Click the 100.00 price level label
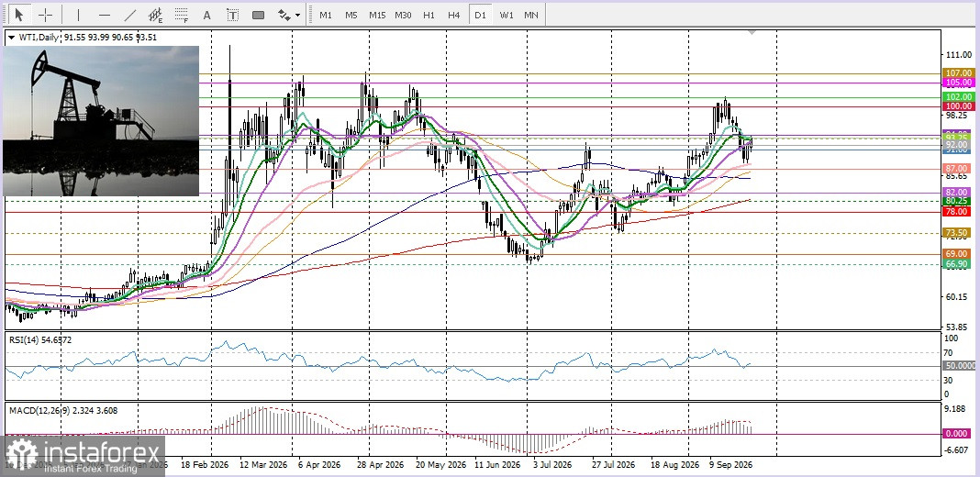Screen dimensions: 980x477 pos(958,107)
